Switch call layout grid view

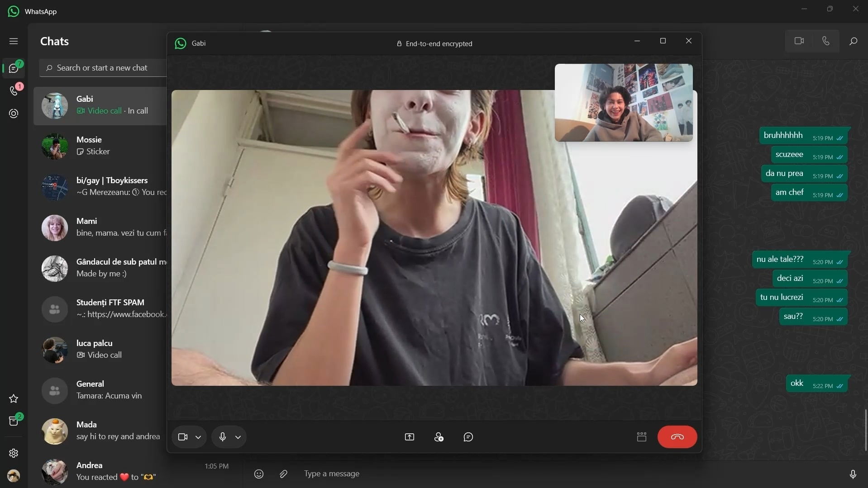[x=641, y=437]
